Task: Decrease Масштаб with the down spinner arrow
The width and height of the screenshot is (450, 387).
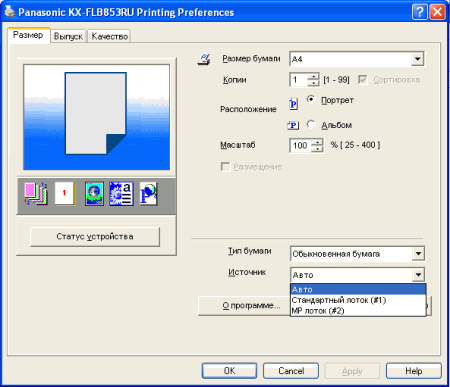Action: [317, 148]
